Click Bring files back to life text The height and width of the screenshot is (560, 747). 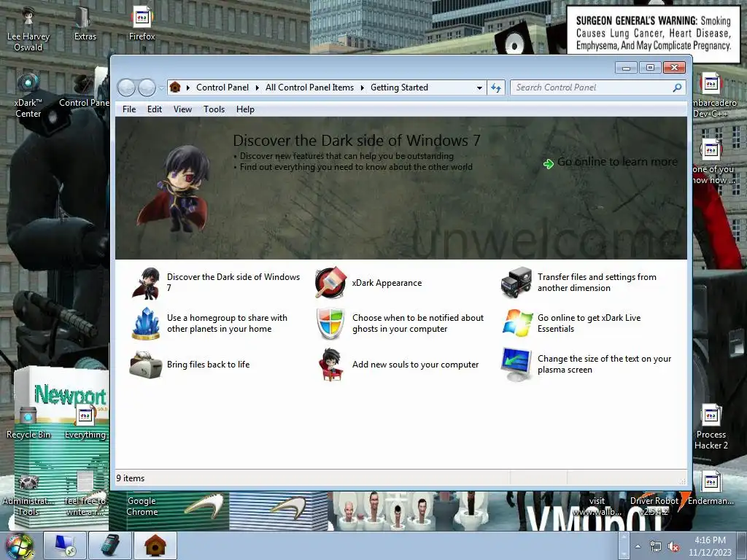[208, 365]
